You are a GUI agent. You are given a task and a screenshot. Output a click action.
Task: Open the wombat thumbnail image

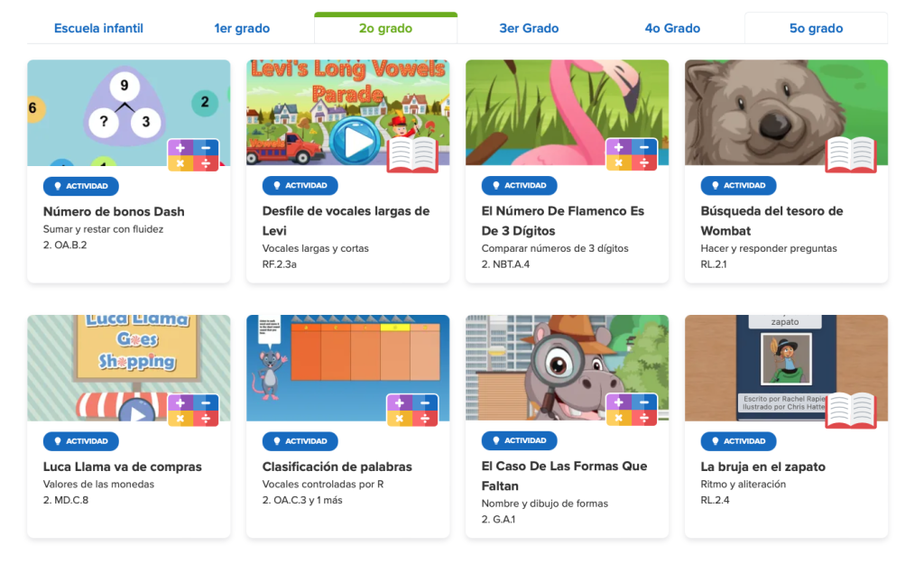pos(786,113)
